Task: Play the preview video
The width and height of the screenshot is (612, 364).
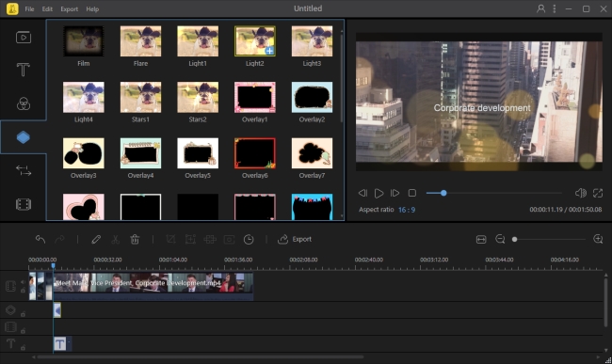Action: click(x=378, y=193)
